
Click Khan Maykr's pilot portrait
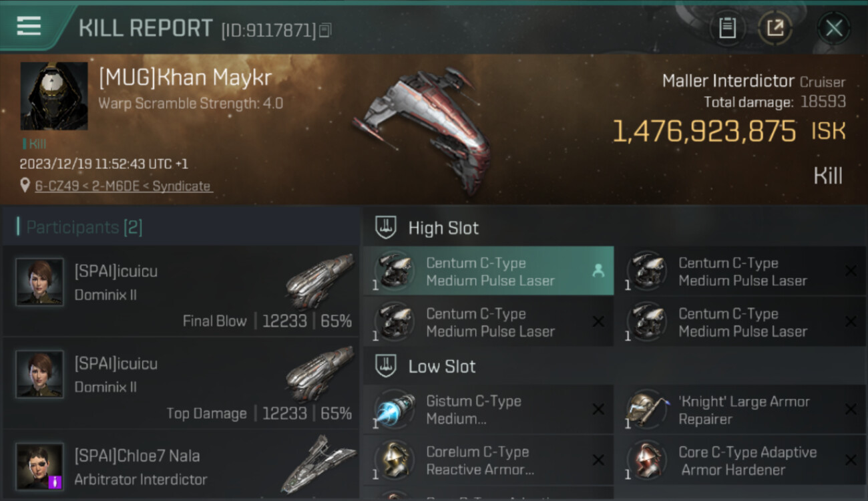[54, 96]
